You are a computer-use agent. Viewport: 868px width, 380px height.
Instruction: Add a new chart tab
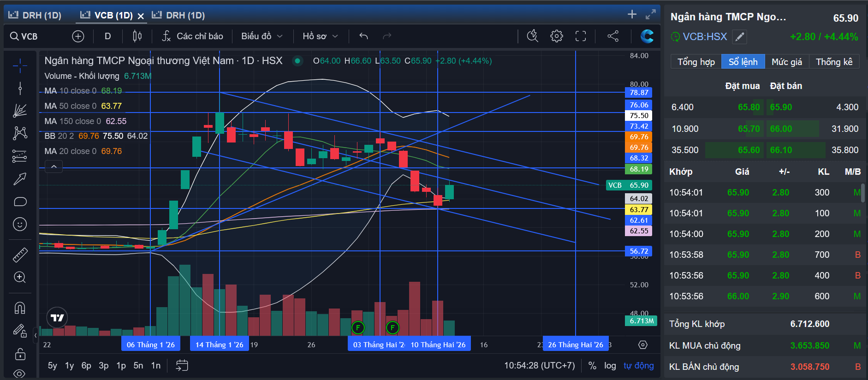632,14
